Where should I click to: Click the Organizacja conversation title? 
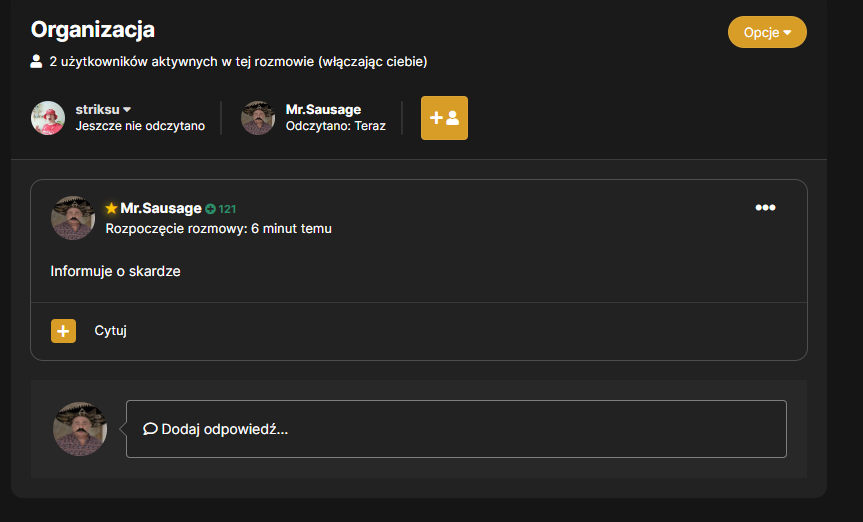92,30
